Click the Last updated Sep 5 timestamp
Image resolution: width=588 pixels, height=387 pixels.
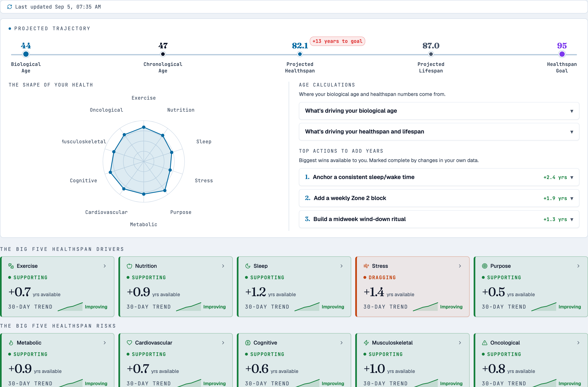[x=58, y=7]
